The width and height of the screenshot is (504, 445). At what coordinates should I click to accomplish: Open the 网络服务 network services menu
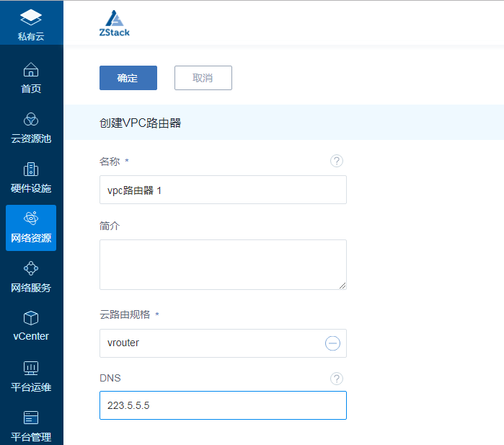(31, 278)
